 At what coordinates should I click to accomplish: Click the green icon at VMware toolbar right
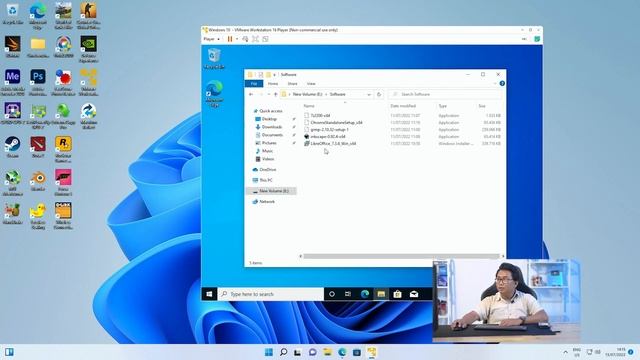click(537, 39)
